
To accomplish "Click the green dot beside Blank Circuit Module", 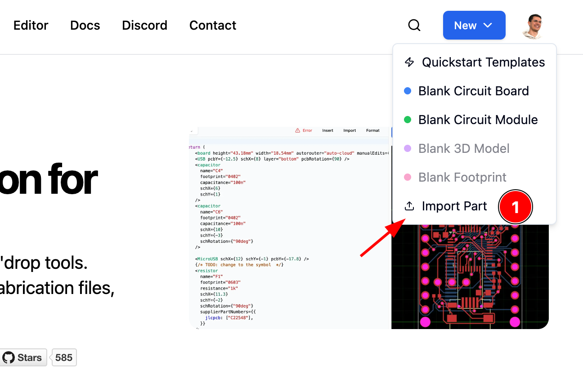I will pos(408,120).
